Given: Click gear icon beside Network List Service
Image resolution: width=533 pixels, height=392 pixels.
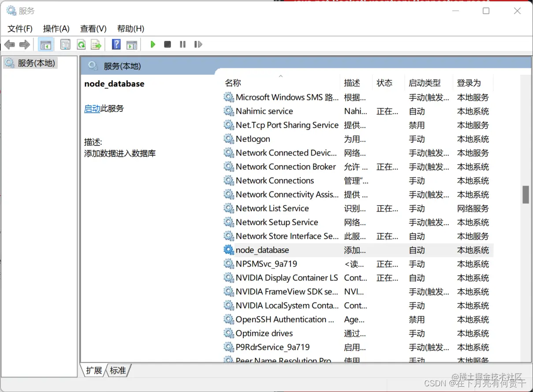Looking at the screenshot, I should tap(229, 208).
